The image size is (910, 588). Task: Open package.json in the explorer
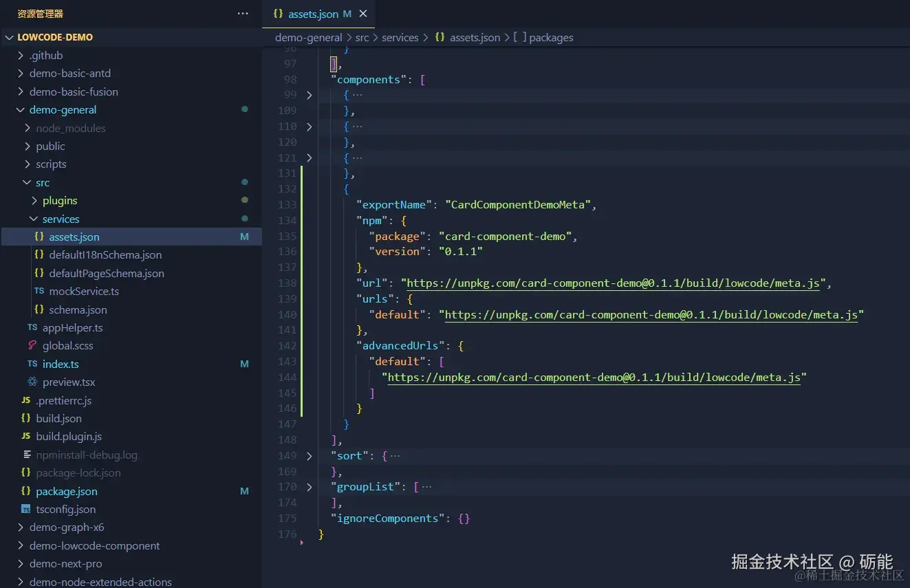tap(66, 491)
